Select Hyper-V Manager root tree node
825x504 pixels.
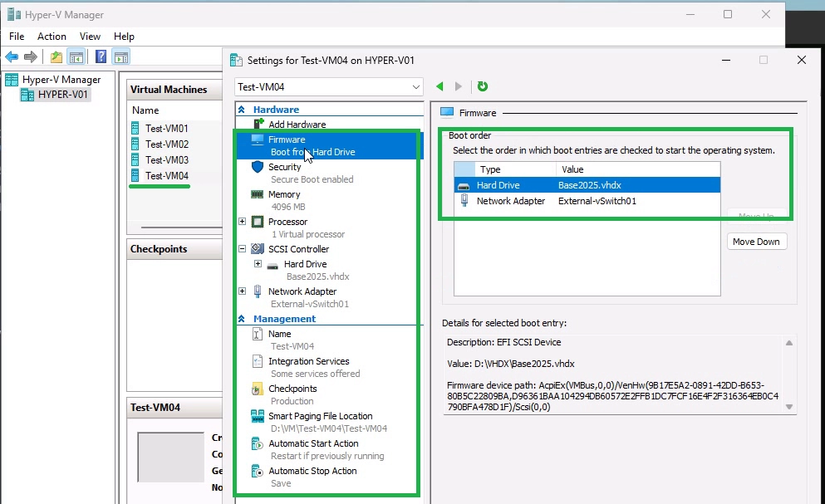[x=61, y=80]
